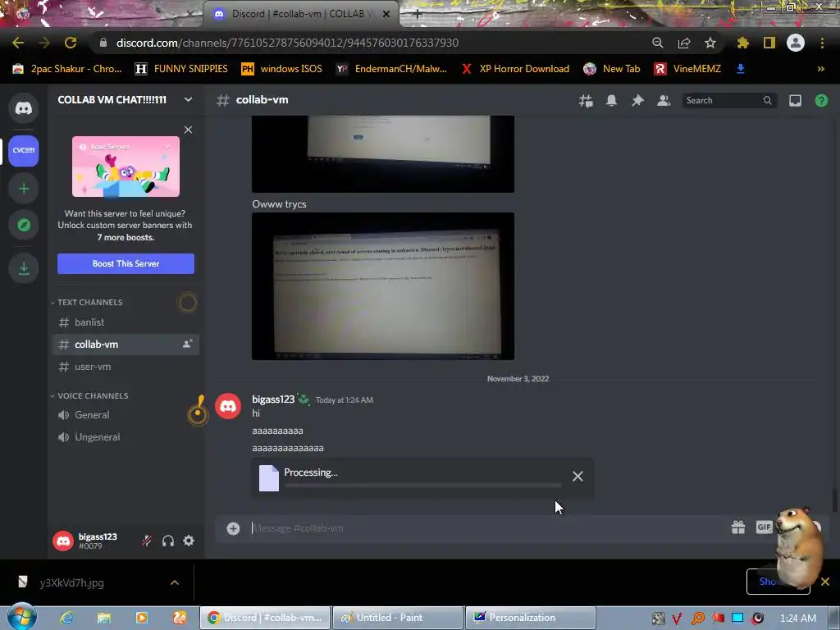Open XP Horror Download bookmark
The width and height of the screenshot is (840, 630).
515,69
